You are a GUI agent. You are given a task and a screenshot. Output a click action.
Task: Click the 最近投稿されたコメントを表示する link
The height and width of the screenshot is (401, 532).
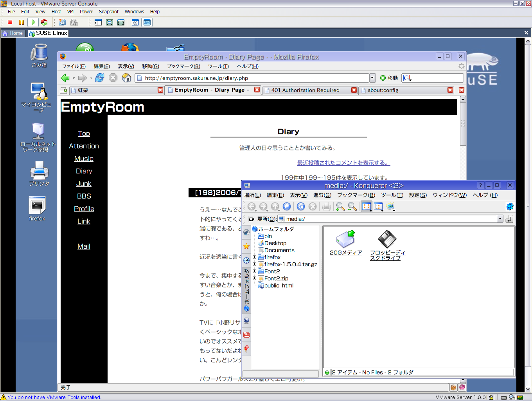(343, 163)
